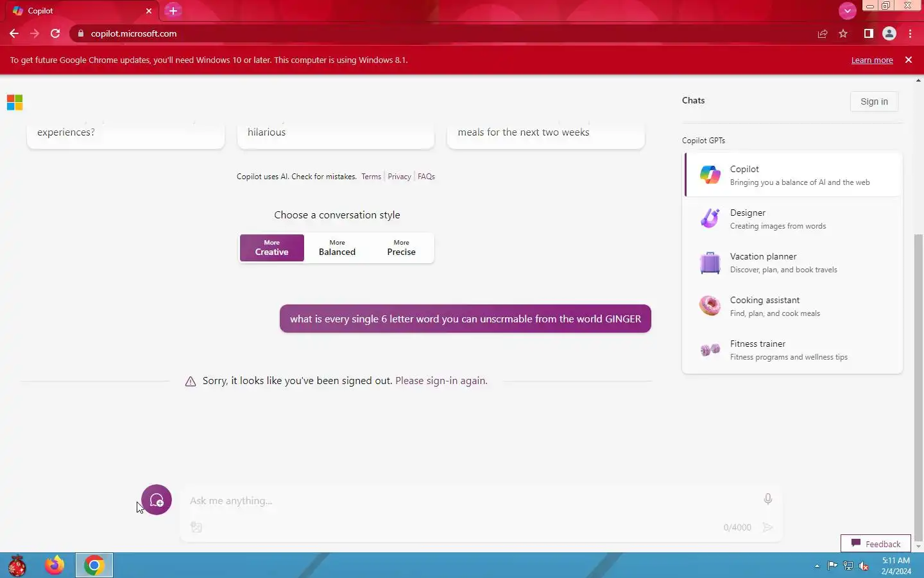This screenshot has width=924, height=578.
Task: Open the Designer GPT icon
Action: (x=710, y=218)
